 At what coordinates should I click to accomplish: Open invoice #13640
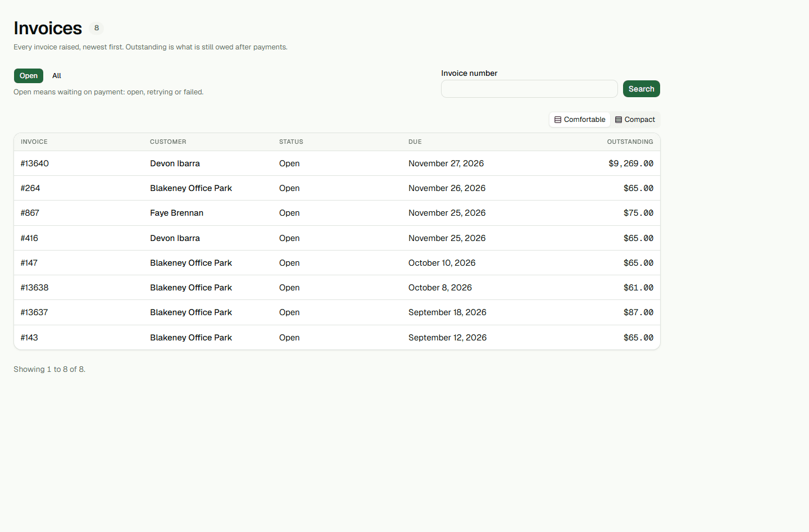click(35, 163)
